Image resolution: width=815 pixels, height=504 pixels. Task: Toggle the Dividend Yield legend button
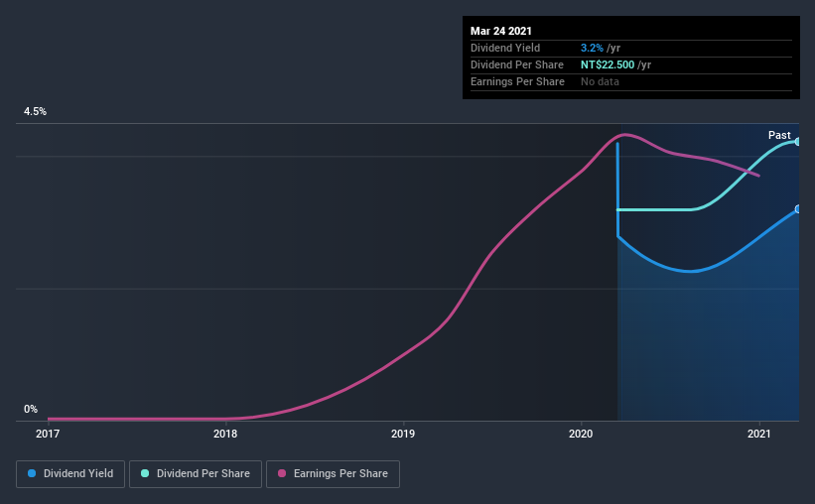pyautogui.click(x=70, y=474)
